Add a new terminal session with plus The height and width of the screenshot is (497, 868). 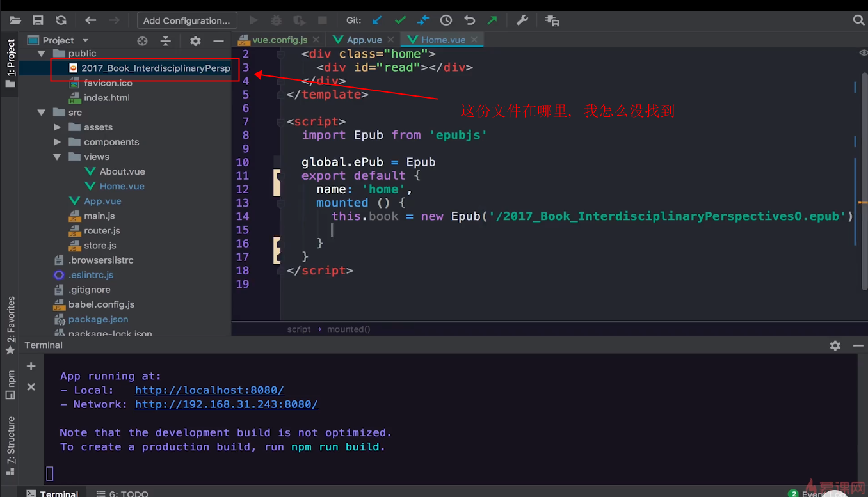31,366
